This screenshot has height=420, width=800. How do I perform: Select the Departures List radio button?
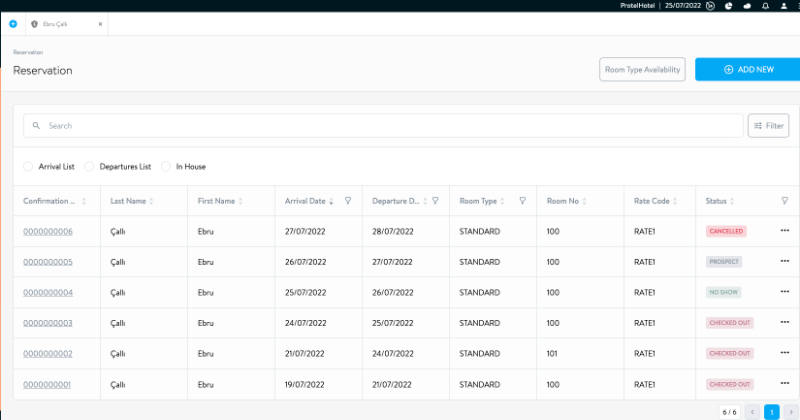pyautogui.click(x=89, y=166)
